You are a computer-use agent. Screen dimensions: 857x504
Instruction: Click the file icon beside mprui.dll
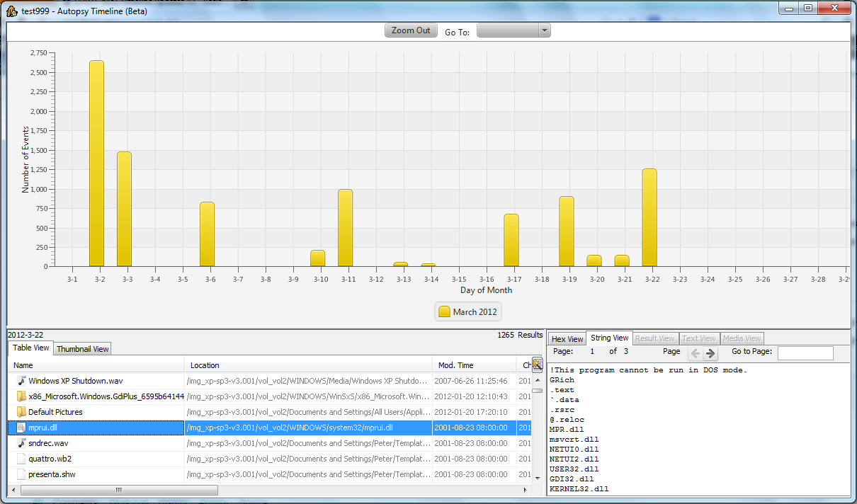tap(21, 428)
